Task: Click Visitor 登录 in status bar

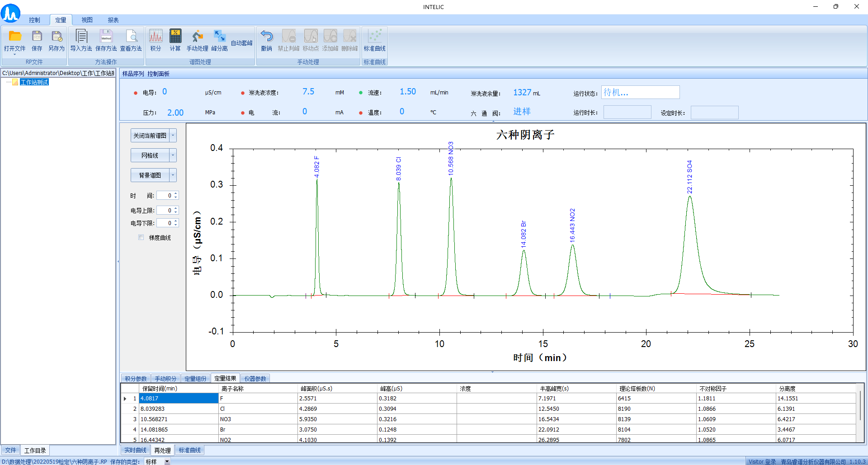Action: coord(762,461)
